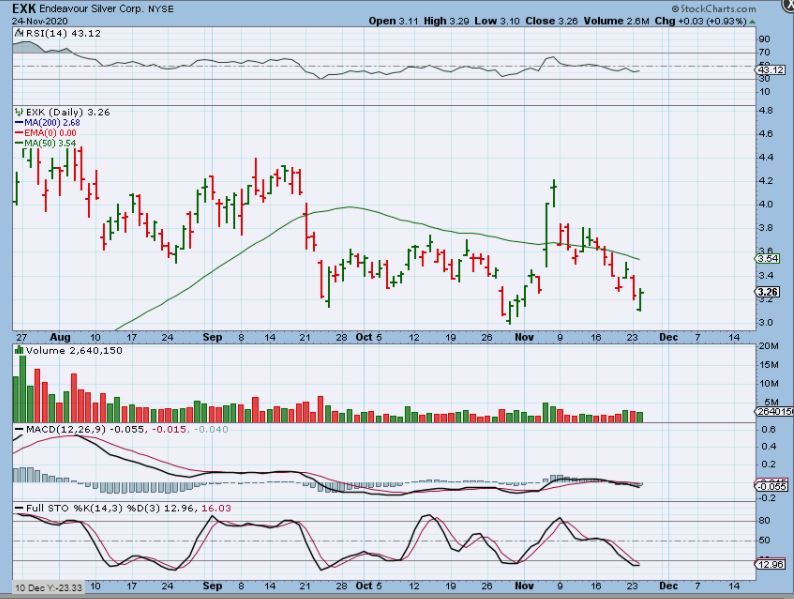Click the Open 3.11 value
The width and height of the screenshot is (794, 599).
393,21
